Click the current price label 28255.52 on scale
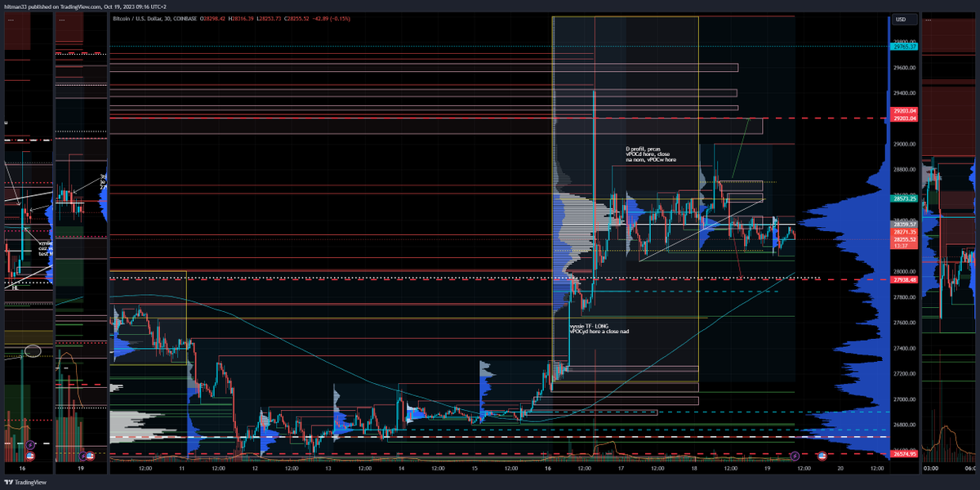 point(905,239)
